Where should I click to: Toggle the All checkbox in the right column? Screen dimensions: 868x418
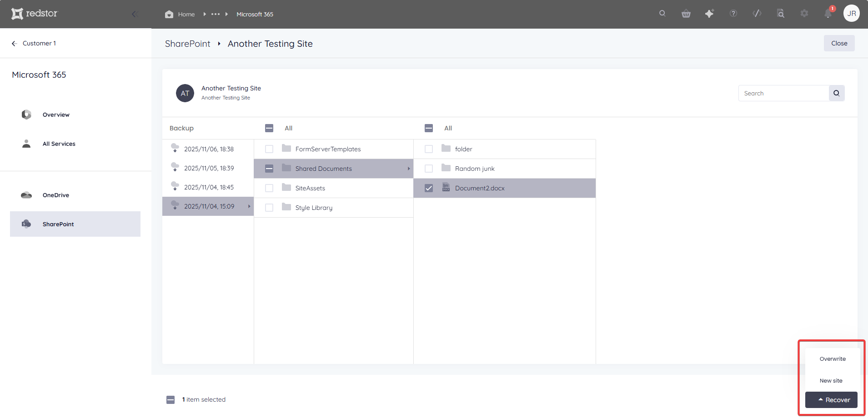coord(429,128)
